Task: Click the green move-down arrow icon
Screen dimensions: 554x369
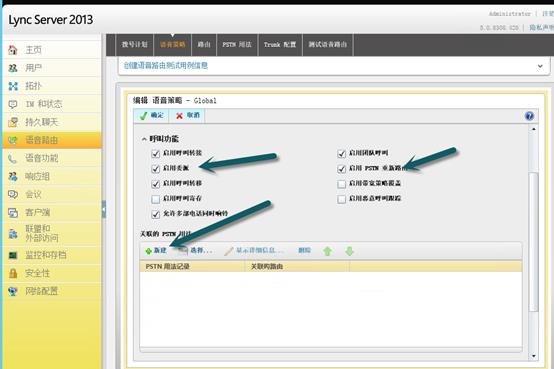Action: tap(349, 251)
